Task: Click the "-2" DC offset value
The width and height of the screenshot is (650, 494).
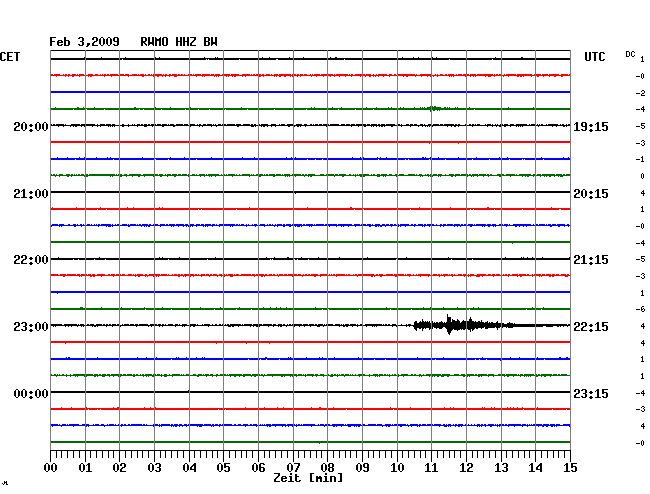Action: [640, 93]
